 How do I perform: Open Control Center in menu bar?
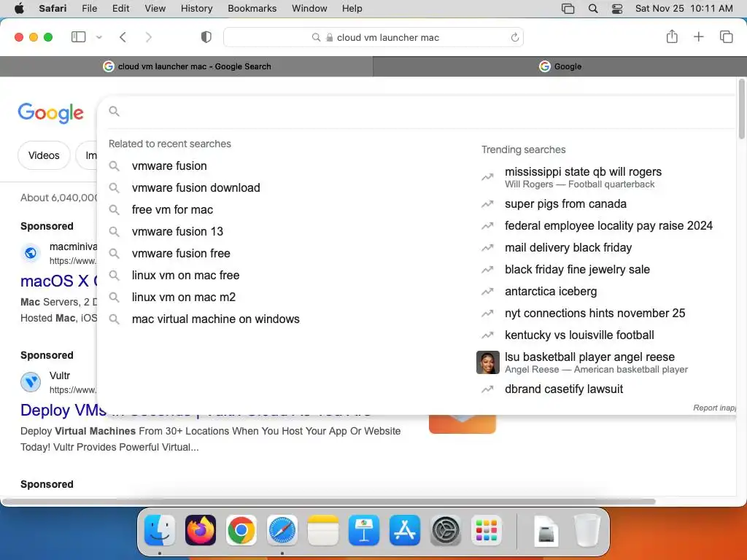(x=617, y=8)
